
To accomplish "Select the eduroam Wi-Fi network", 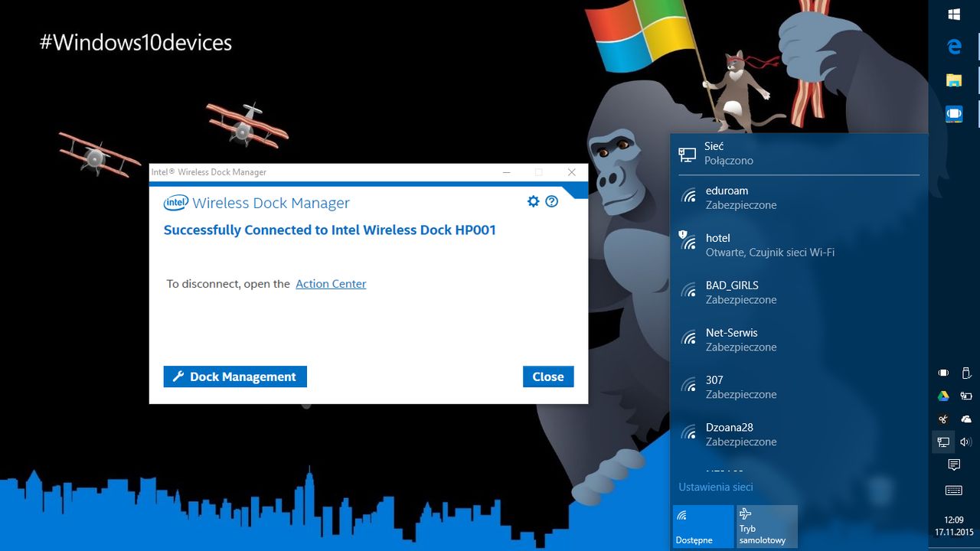I will 799,197.
